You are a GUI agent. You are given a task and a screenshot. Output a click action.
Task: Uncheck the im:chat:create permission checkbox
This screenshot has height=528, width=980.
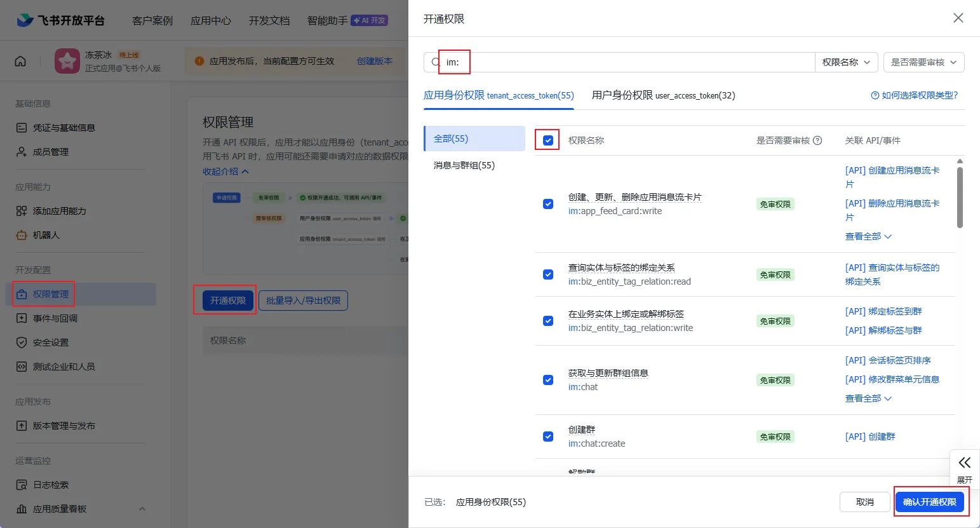click(548, 437)
